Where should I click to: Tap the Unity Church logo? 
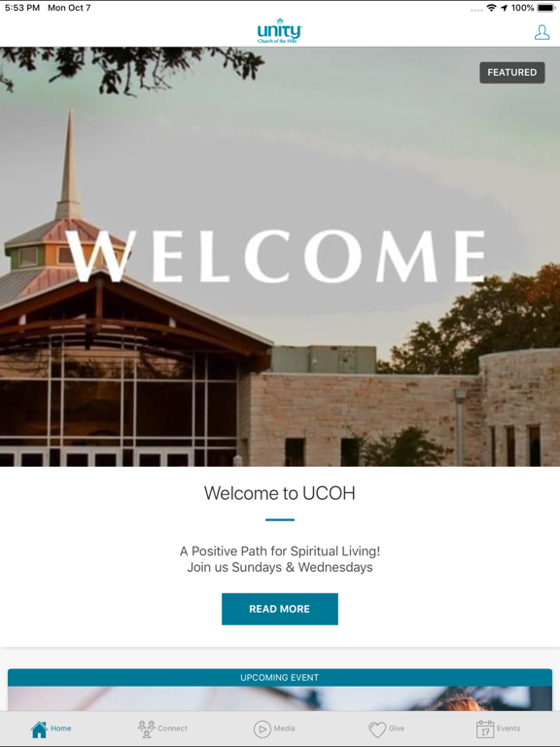coord(280,31)
